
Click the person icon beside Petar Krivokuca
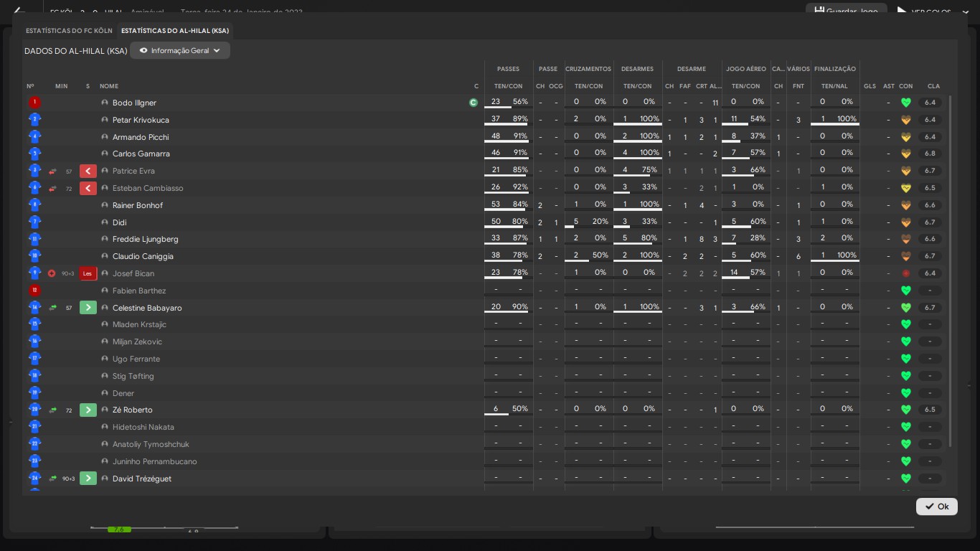[x=105, y=120]
